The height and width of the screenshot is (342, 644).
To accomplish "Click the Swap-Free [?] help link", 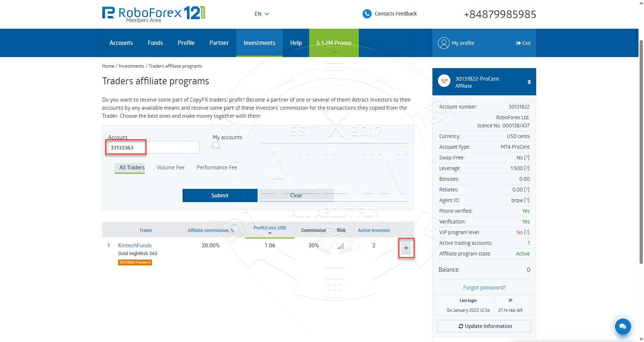I will point(527,158).
